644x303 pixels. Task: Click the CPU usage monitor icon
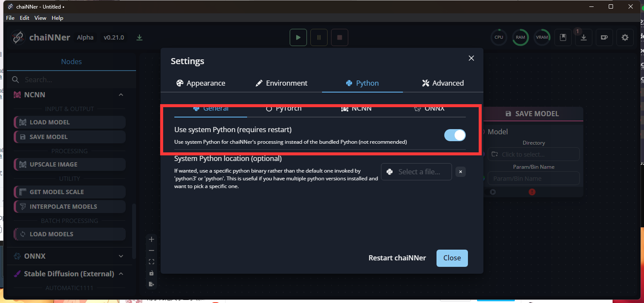tap(499, 37)
